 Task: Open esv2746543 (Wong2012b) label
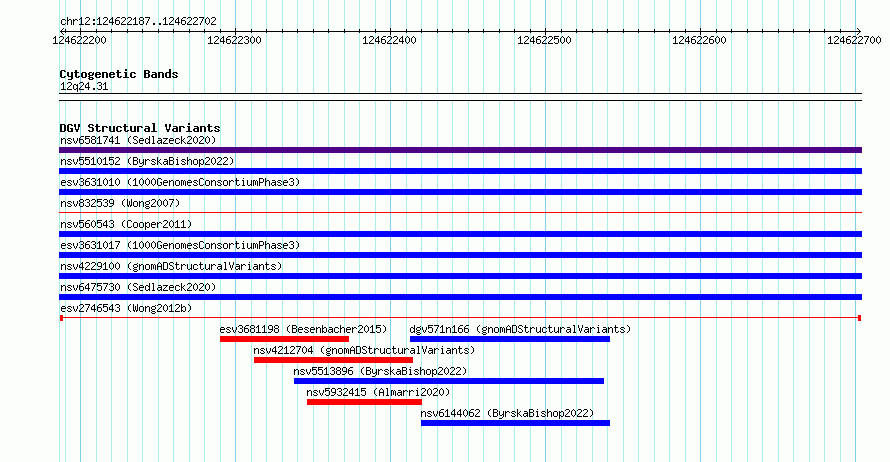pos(126,308)
